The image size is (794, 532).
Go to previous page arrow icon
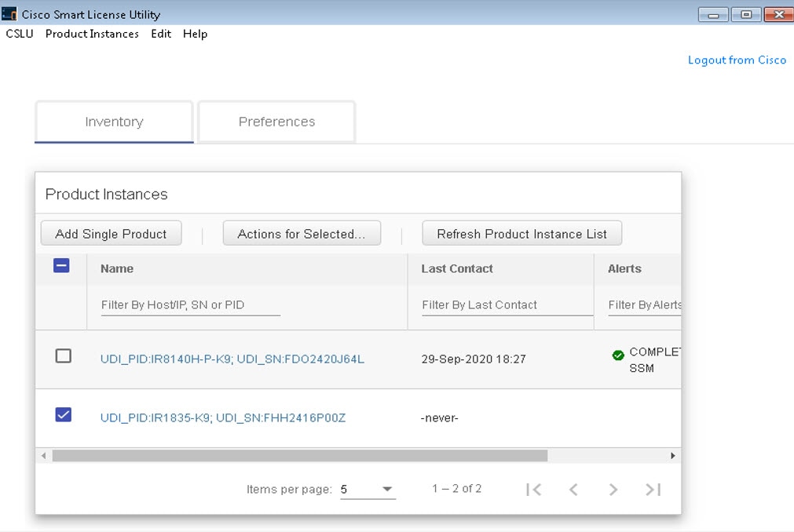coord(573,490)
